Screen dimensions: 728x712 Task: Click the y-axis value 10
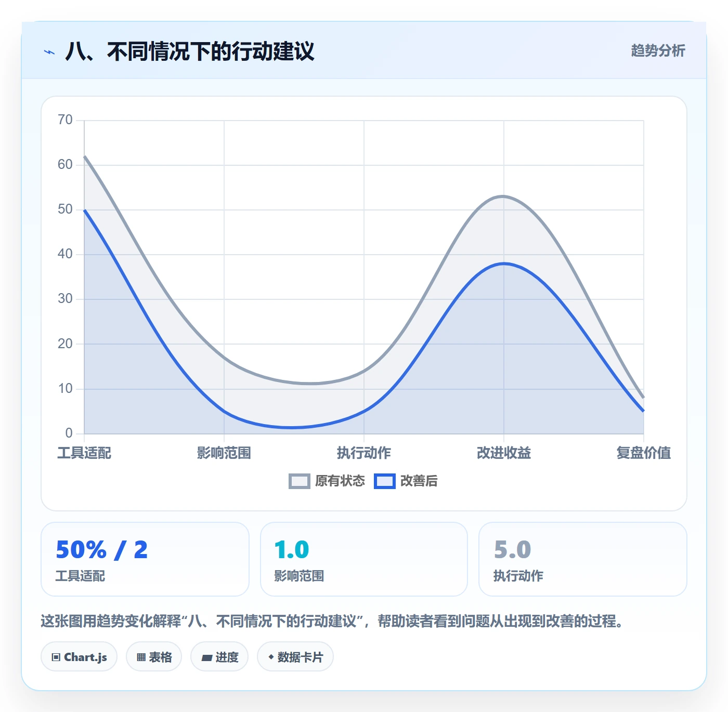[65, 389]
